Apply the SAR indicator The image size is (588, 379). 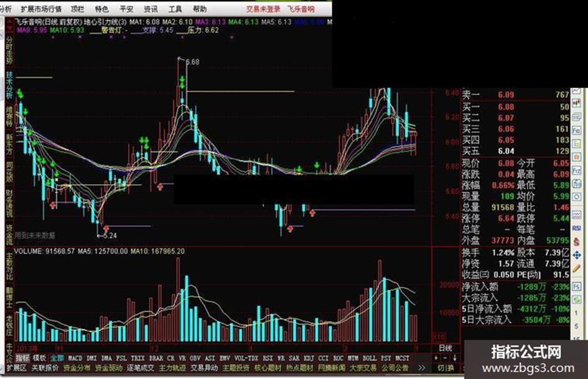[x=294, y=358]
